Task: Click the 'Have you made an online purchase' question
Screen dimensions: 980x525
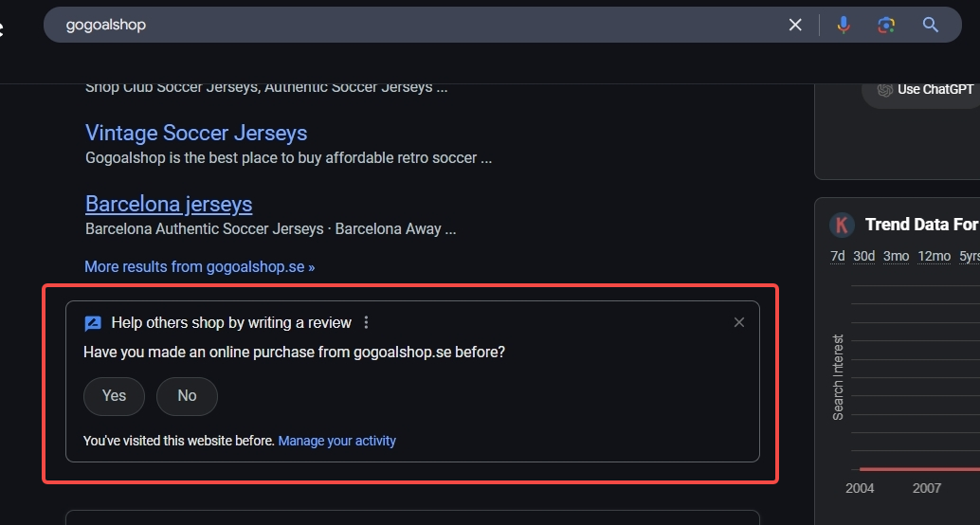Action: point(294,353)
